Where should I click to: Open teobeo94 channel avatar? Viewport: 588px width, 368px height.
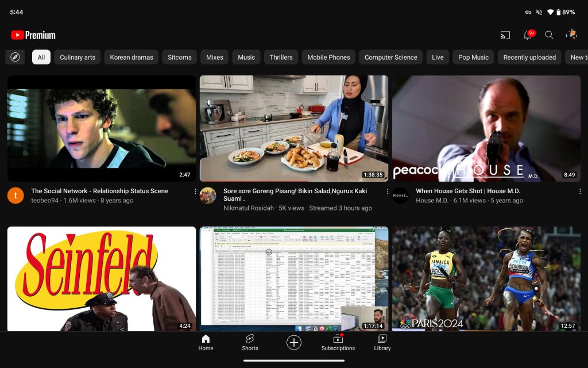point(16,195)
